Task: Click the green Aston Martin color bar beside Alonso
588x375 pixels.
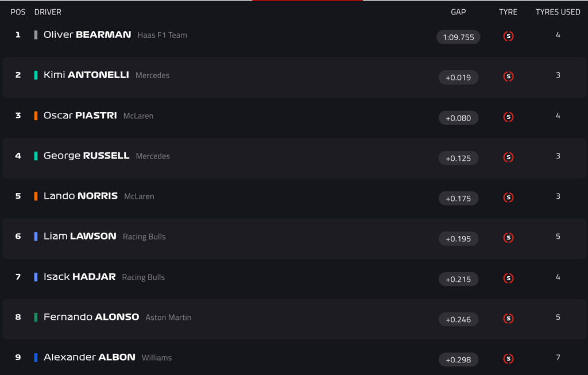Action: tap(36, 317)
